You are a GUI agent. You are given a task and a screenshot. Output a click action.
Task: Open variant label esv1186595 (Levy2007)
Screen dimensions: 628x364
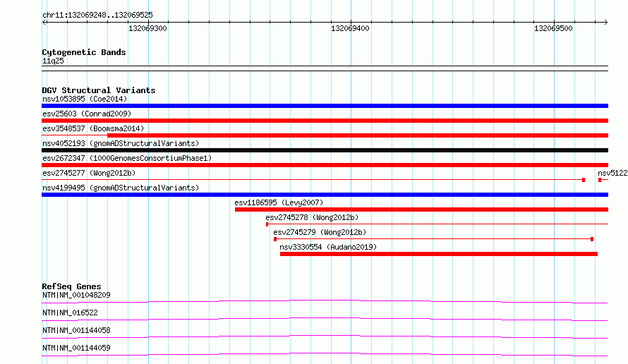click(279, 202)
